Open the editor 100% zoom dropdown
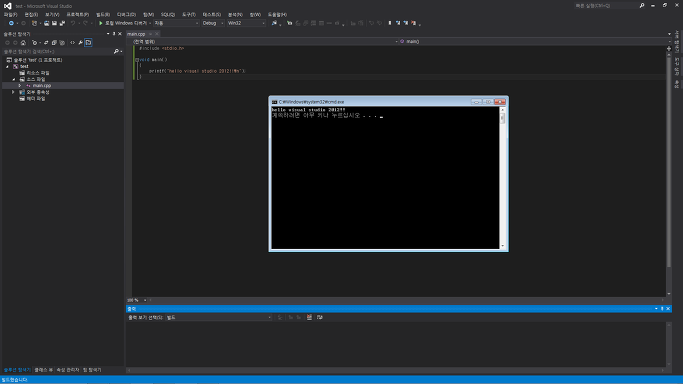683x384 pixels. (x=137, y=300)
